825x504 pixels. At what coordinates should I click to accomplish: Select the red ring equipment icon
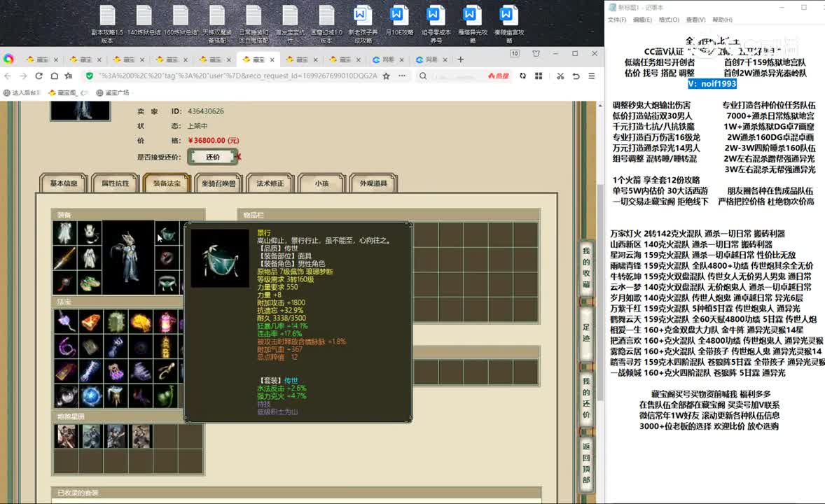(x=167, y=258)
